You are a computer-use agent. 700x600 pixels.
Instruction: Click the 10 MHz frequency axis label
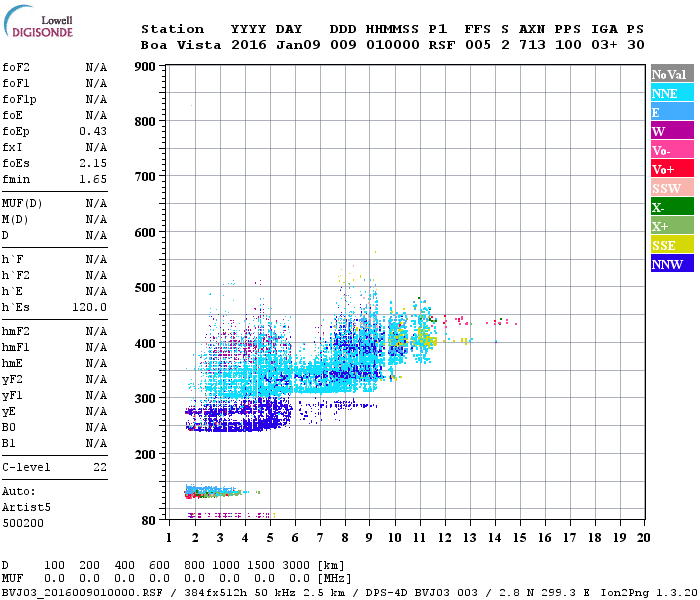tap(395, 538)
